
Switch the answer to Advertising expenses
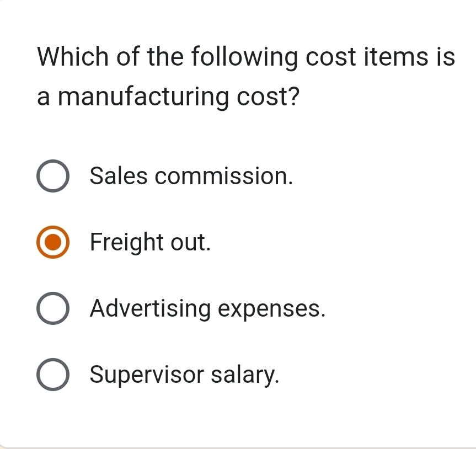tap(53, 308)
